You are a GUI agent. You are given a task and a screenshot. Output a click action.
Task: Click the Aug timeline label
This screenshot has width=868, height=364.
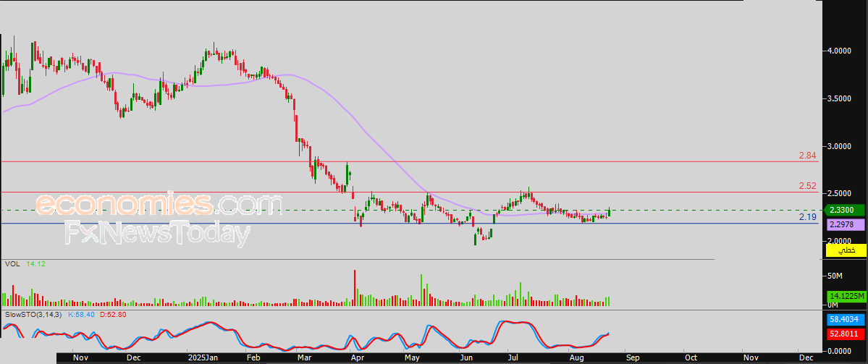tap(577, 358)
